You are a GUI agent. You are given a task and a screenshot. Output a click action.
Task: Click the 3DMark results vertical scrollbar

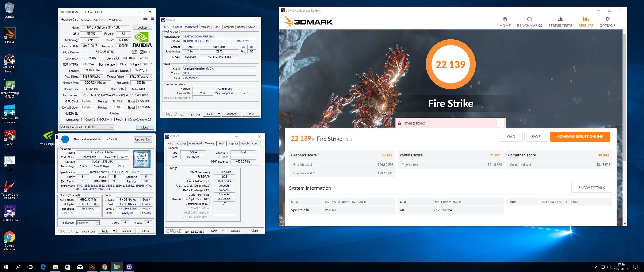[625, 97]
